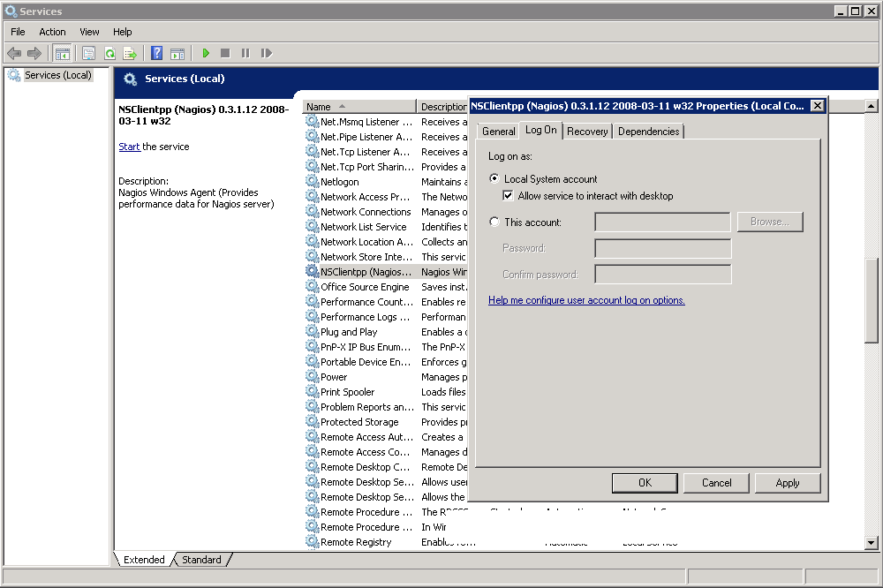Open the Help menu
Screen dimensions: 883x588
pyautogui.click(x=122, y=32)
